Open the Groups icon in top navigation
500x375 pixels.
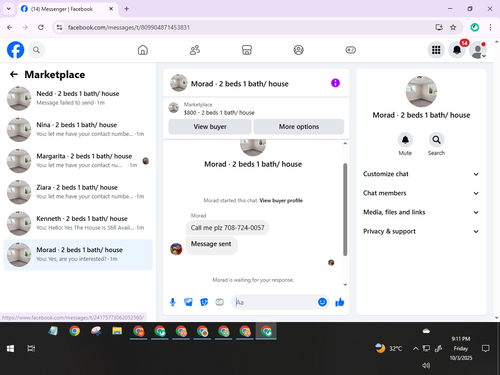[298, 50]
